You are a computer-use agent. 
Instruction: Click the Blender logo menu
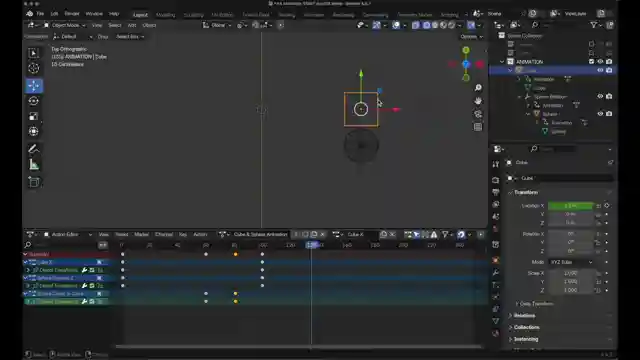pyautogui.click(x=30, y=13)
